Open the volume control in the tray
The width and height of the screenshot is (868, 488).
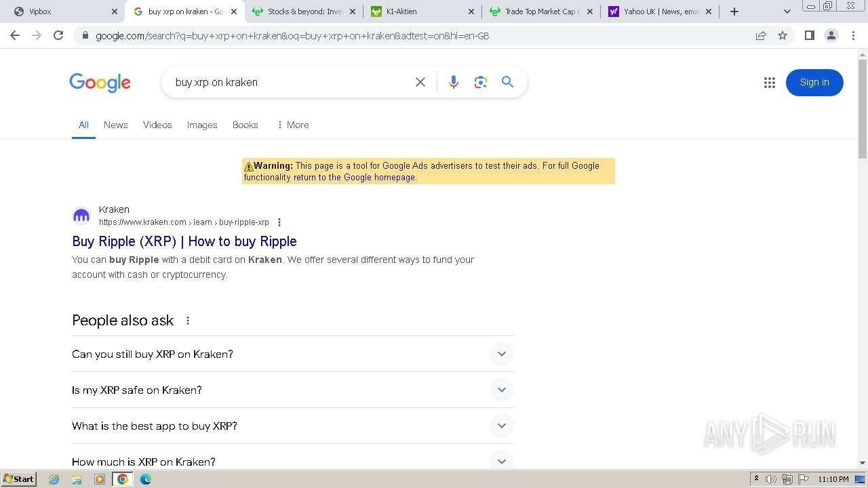coord(771,479)
